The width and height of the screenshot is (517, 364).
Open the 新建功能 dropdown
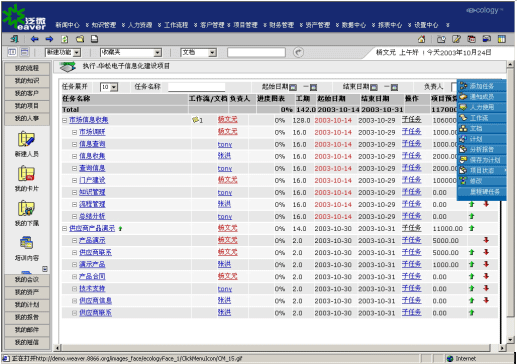[63, 52]
